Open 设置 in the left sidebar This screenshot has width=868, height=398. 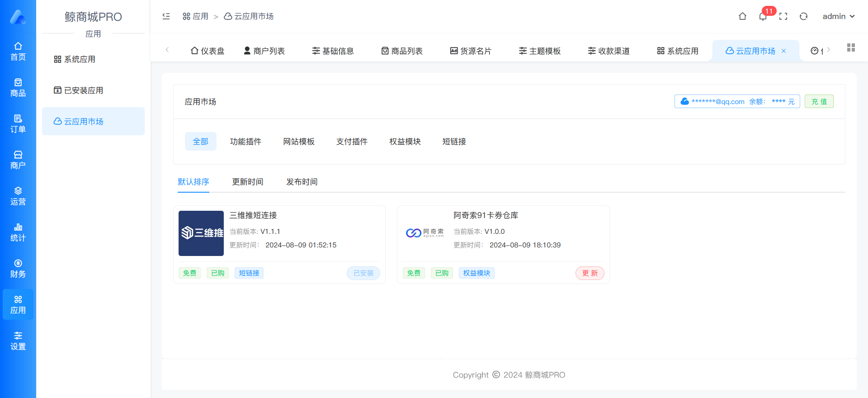coord(18,341)
